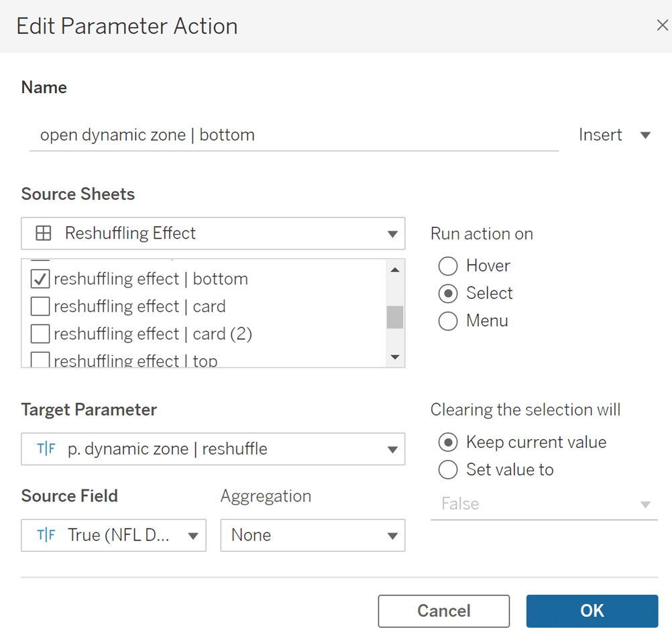Click the Cancel button
Screen dimensions: 672x641
(443, 611)
